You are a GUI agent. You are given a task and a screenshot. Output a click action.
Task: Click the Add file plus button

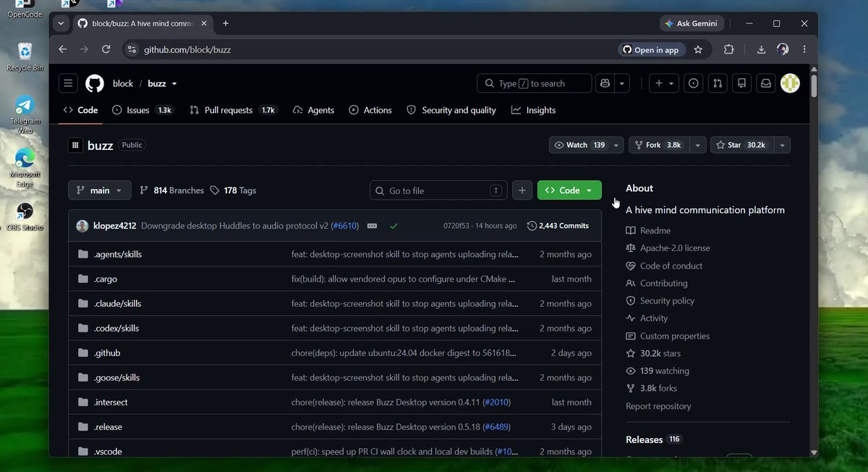click(522, 190)
